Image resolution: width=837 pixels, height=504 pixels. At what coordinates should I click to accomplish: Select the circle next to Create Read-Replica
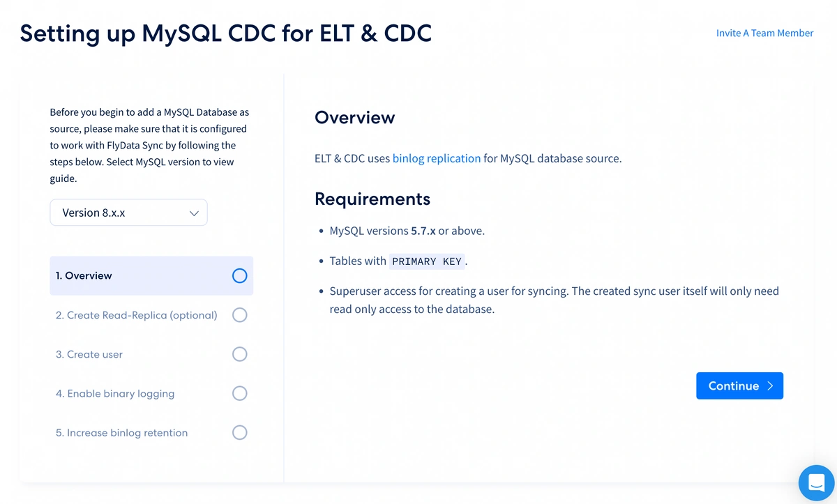coord(239,315)
